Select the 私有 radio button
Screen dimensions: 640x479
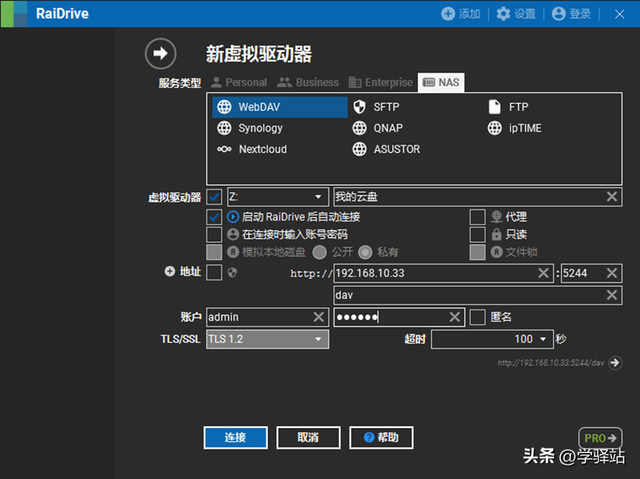[365, 252]
